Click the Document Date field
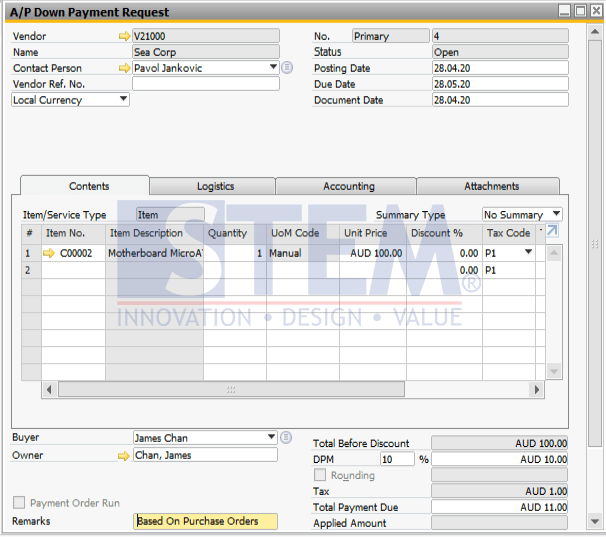 [x=500, y=100]
